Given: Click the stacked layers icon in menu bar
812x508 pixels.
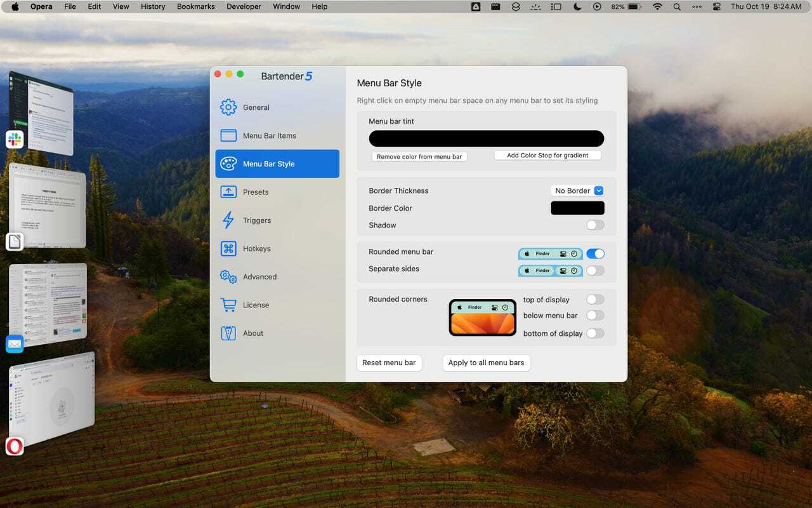Looking at the screenshot, I should tap(516, 6).
